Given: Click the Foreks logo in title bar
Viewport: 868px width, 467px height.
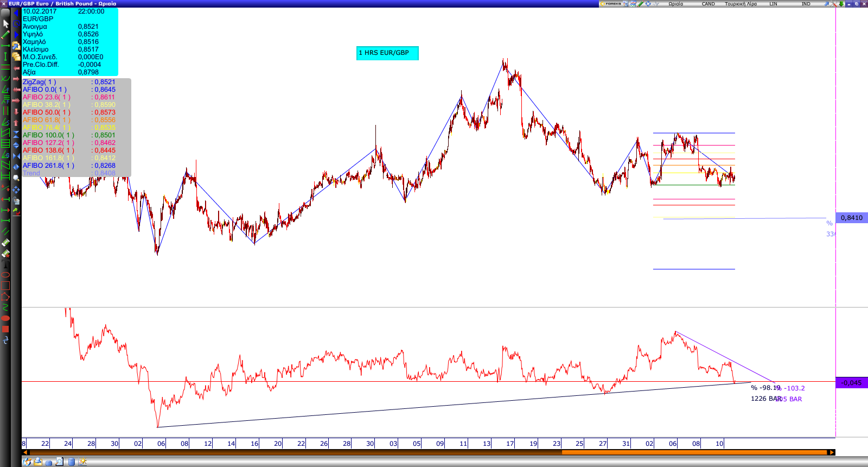Looking at the screenshot, I should (611, 4).
